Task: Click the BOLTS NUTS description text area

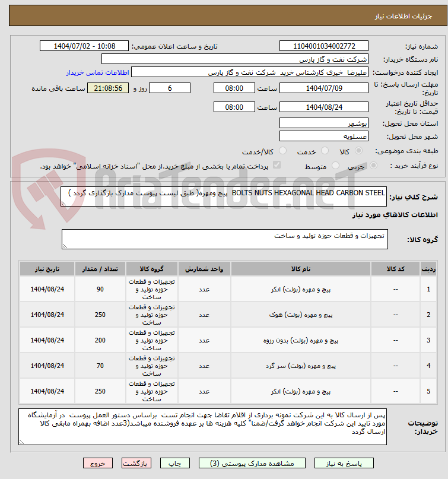Action: click(225, 196)
